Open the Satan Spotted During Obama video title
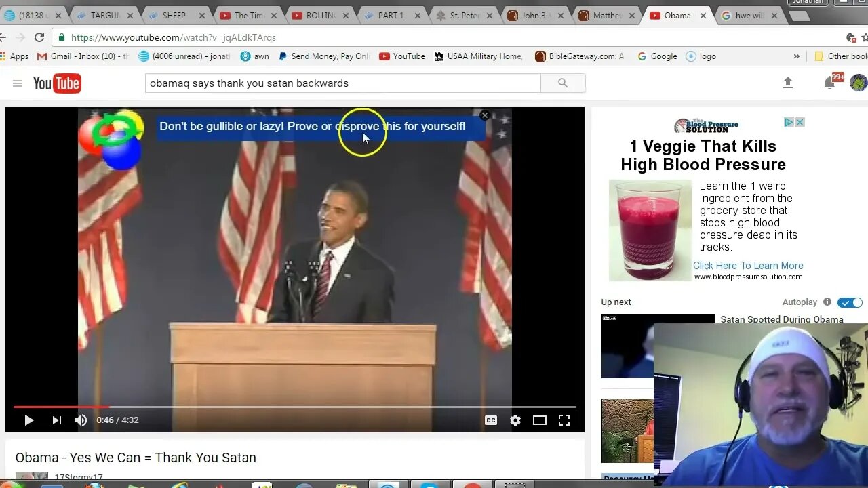 coord(782,319)
